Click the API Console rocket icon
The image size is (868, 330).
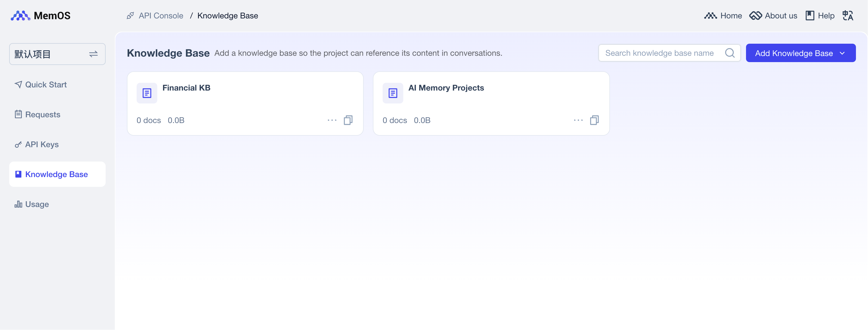click(x=130, y=16)
